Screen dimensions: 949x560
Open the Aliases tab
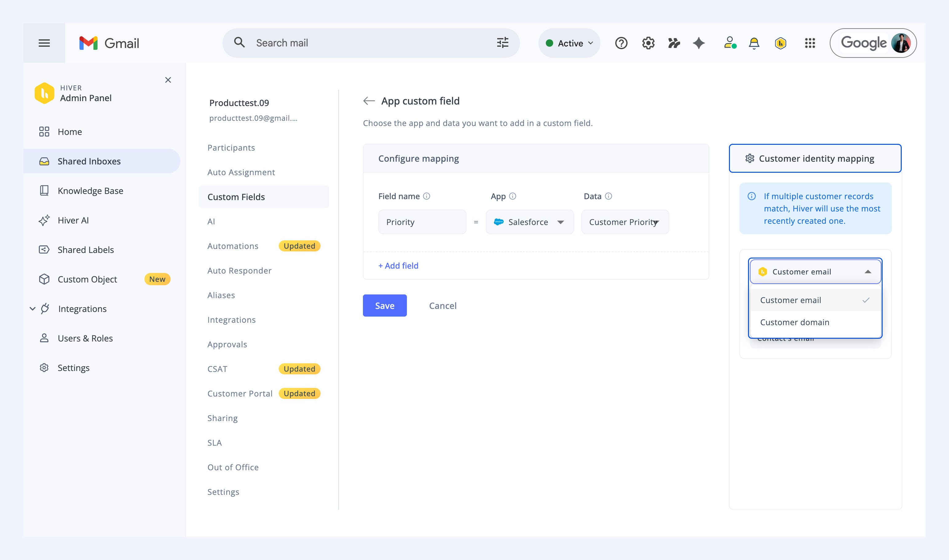pyautogui.click(x=221, y=295)
